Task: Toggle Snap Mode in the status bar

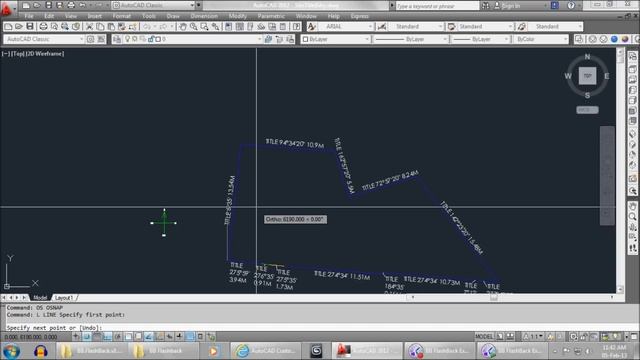Action: [87, 337]
